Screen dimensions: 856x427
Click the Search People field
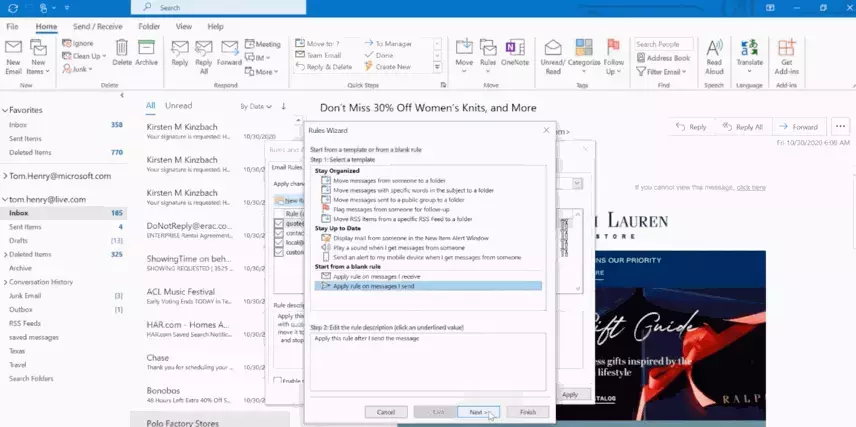(664, 44)
